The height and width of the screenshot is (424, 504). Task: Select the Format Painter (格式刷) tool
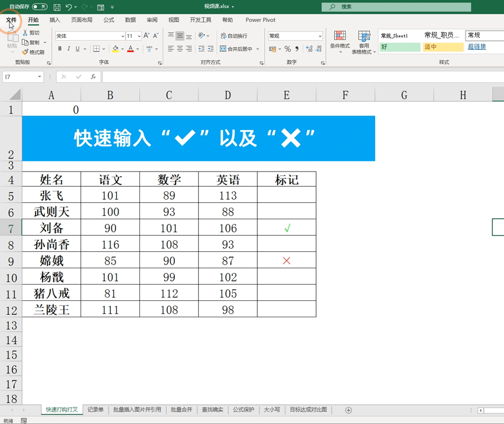[x=33, y=52]
